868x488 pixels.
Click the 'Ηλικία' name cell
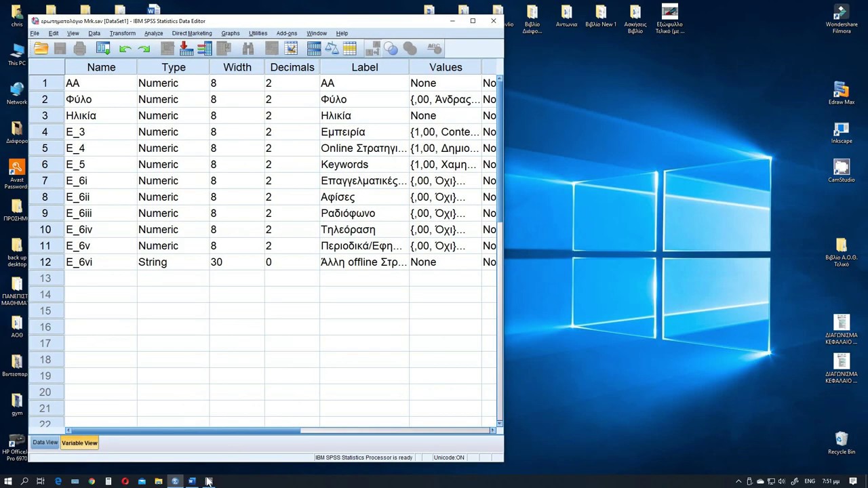(101, 115)
